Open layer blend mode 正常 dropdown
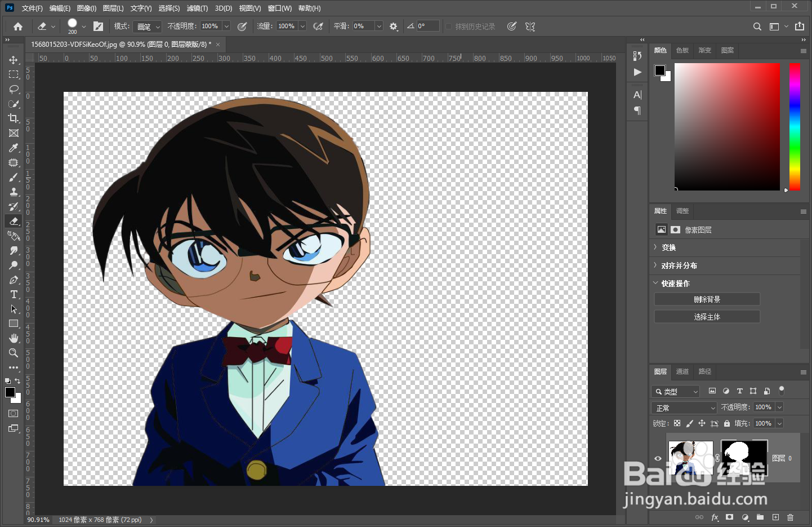Viewport: 812px width, 527px height. pyautogui.click(x=684, y=408)
